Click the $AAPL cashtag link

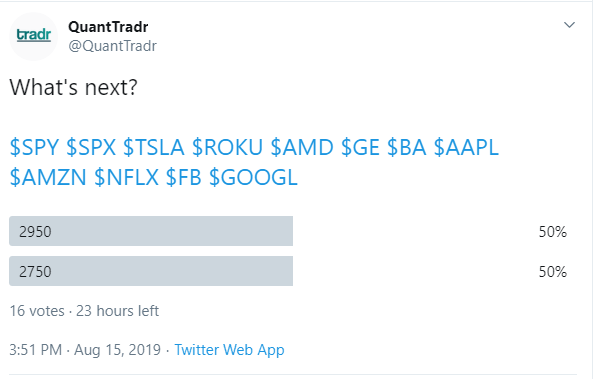tap(466, 148)
